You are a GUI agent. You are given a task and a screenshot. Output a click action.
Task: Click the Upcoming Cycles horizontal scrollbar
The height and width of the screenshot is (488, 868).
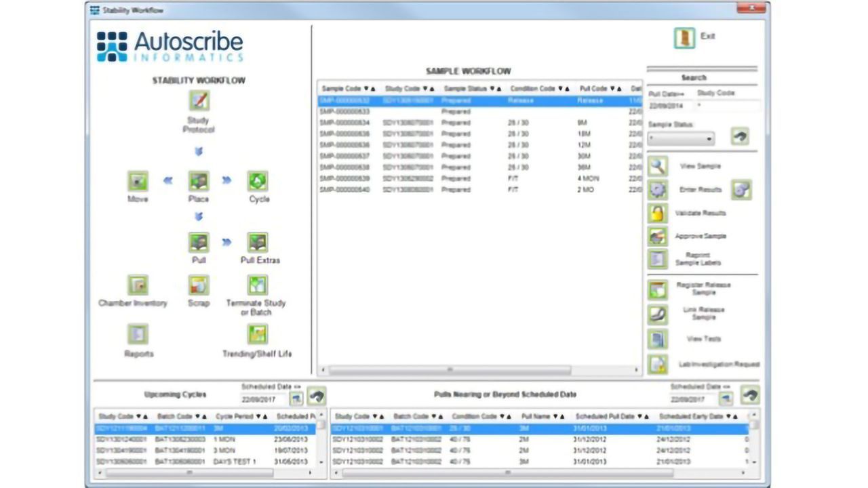(x=204, y=472)
